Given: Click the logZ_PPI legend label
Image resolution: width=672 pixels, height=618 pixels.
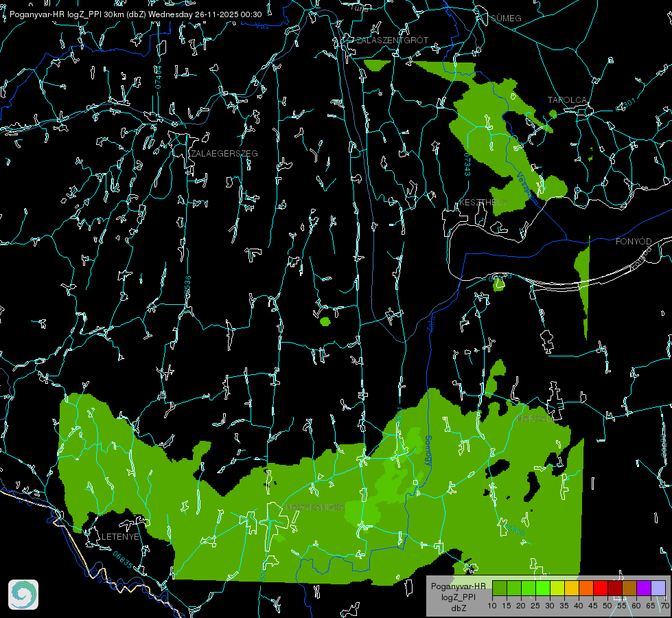Looking at the screenshot, I should 458,597.
